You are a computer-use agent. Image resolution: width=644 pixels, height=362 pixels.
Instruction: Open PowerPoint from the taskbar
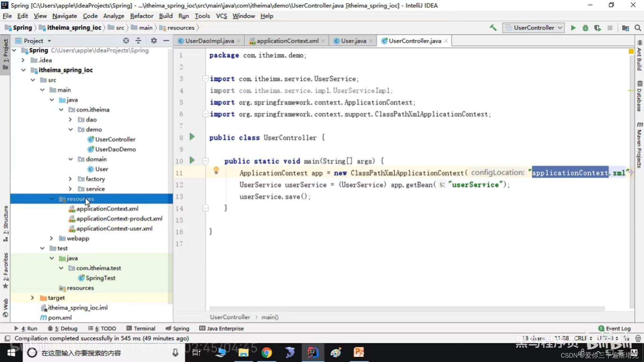click(359, 353)
